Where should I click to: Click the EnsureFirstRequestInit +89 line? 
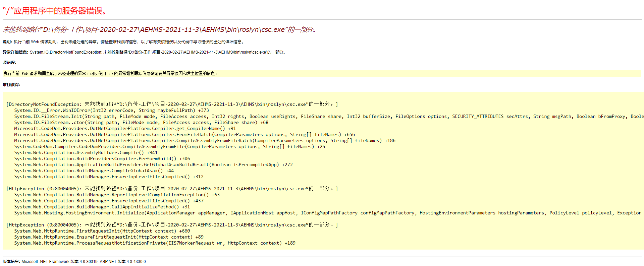pyautogui.click(x=109, y=237)
